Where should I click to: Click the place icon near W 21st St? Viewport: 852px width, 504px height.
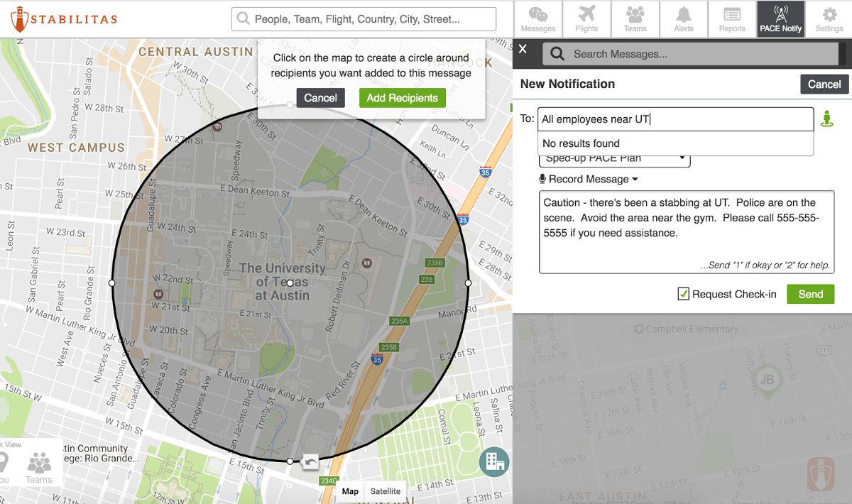tap(158, 292)
